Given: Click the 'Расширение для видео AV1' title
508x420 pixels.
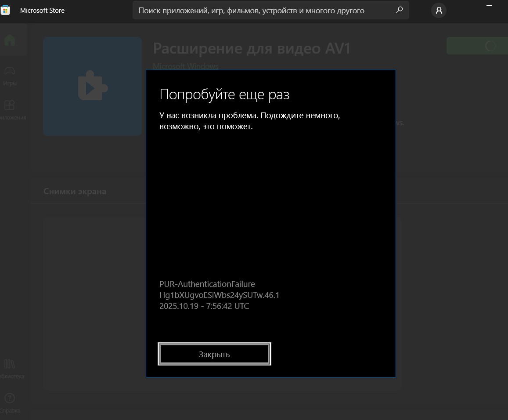Looking at the screenshot, I should click(x=252, y=49).
